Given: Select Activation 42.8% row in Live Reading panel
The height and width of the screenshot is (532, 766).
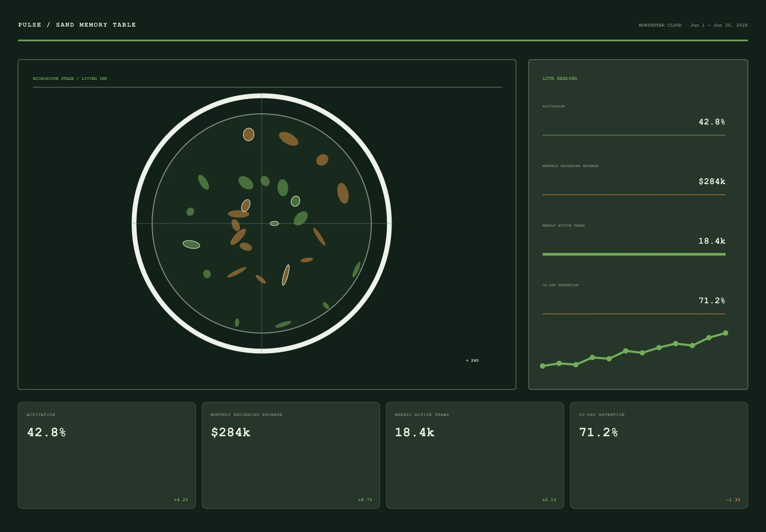Looking at the screenshot, I should 634,120.
